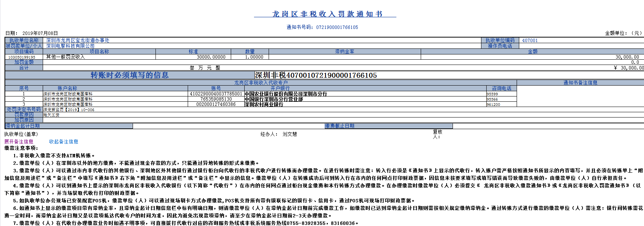The width and height of the screenshot is (644, 226).
Task: Click the 罚款原因 row label
Action: [x=24, y=115]
